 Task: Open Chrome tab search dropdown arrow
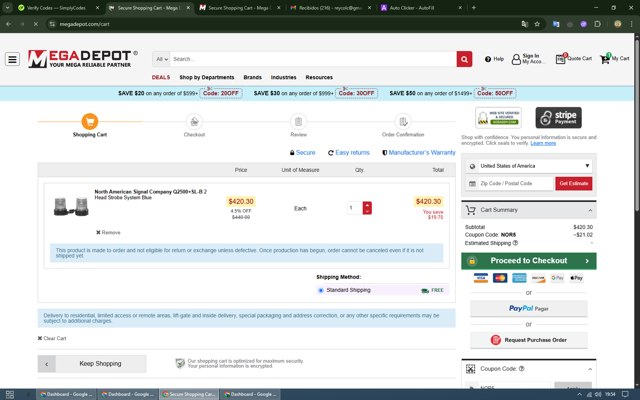click(x=7, y=7)
